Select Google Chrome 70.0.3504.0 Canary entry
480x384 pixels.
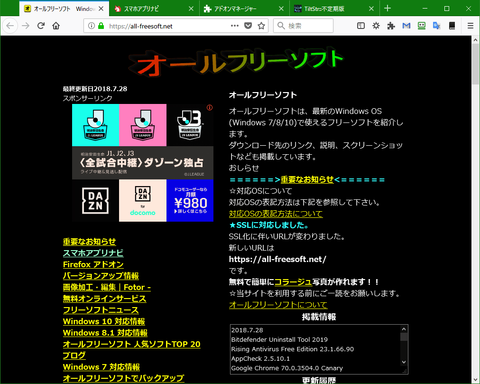(287, 368)
